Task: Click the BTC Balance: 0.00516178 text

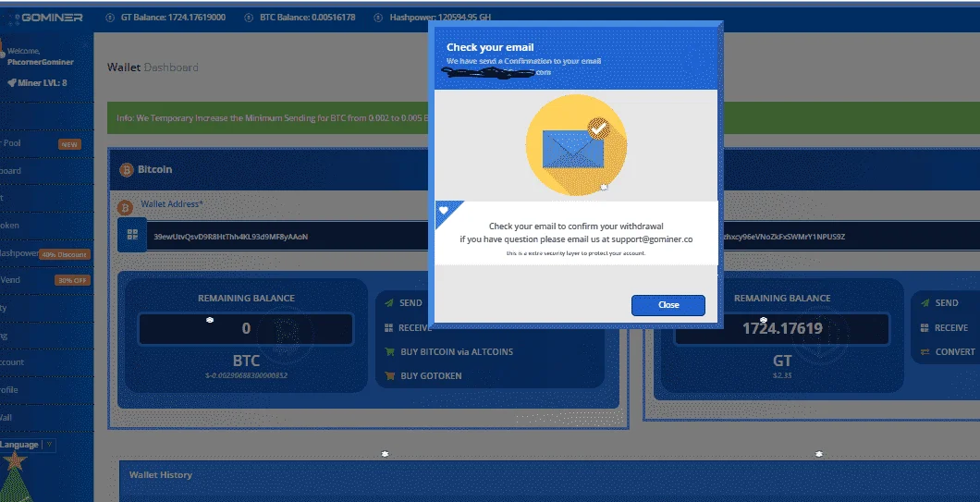Action: pos(308,18)
